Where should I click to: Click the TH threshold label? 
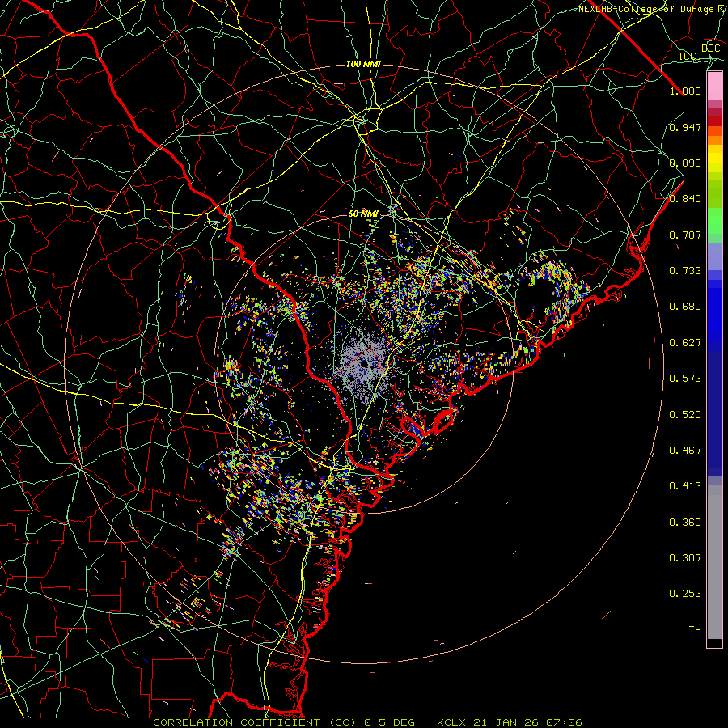[695, 630]
